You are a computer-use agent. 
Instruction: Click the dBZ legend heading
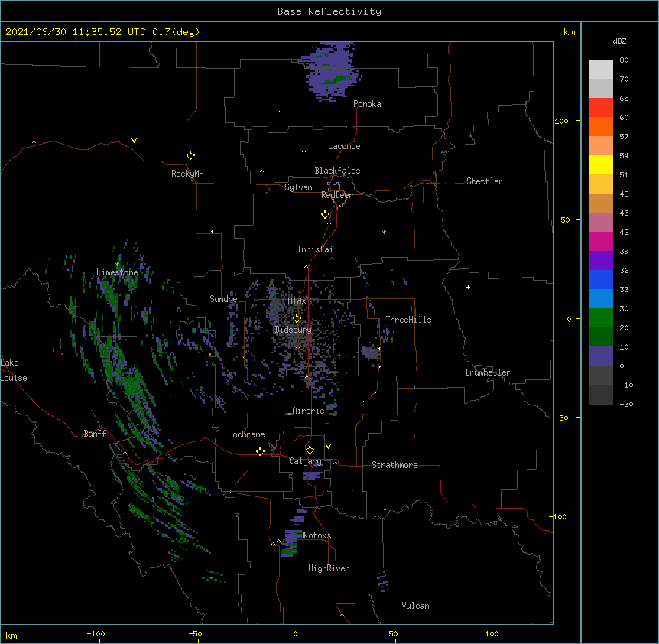pos(619,41)
